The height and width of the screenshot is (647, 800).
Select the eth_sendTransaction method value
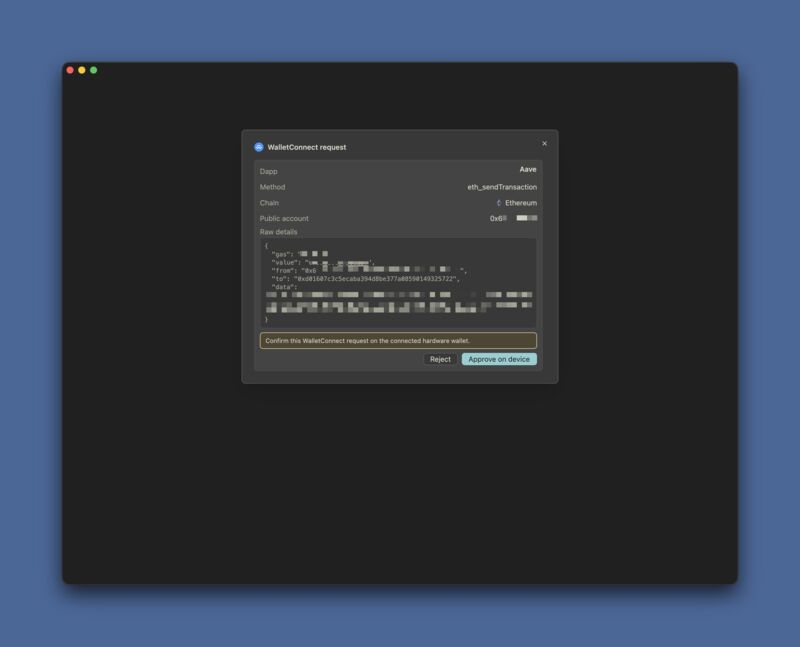pyautogui.click(x=502, y=187)
